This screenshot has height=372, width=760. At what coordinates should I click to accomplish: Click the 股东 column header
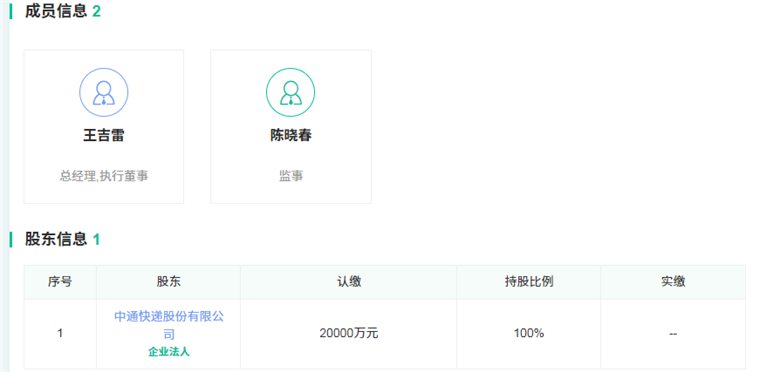click(x=169, y=282)
